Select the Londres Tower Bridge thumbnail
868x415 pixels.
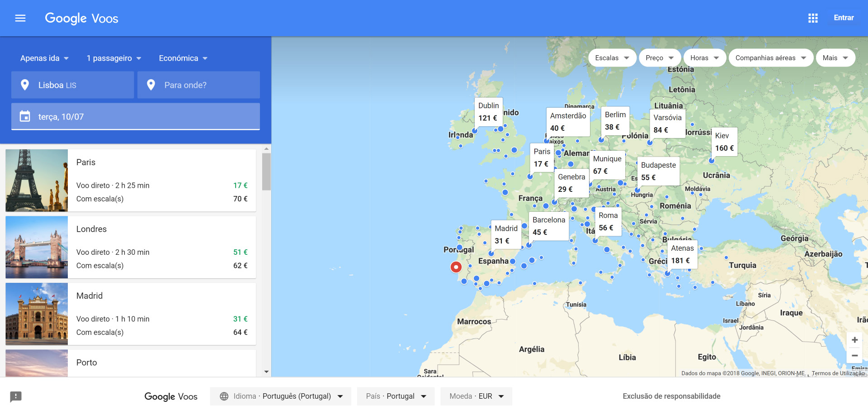coord(37,247)
